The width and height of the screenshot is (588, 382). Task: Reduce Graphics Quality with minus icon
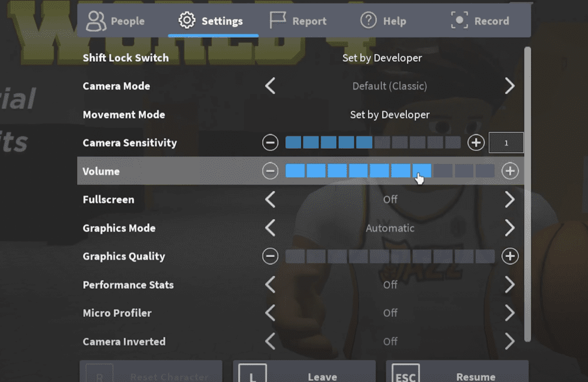[x=270, y=256]
